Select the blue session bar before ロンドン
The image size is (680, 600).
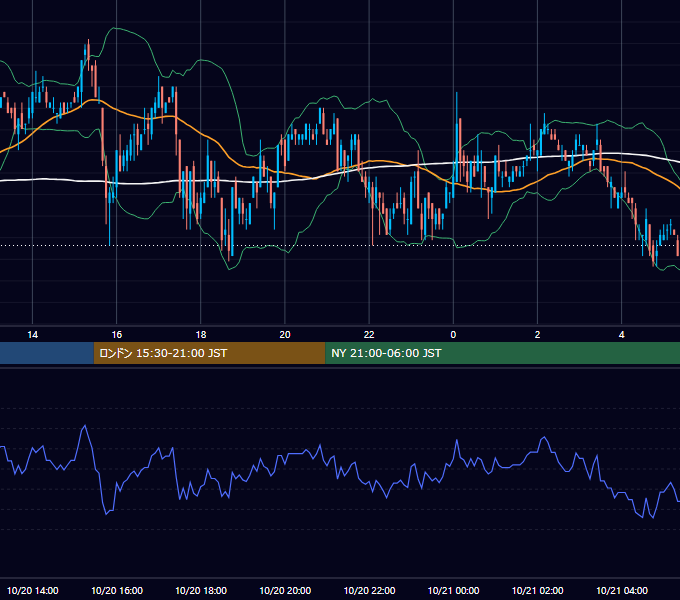[x=47, y=353]
